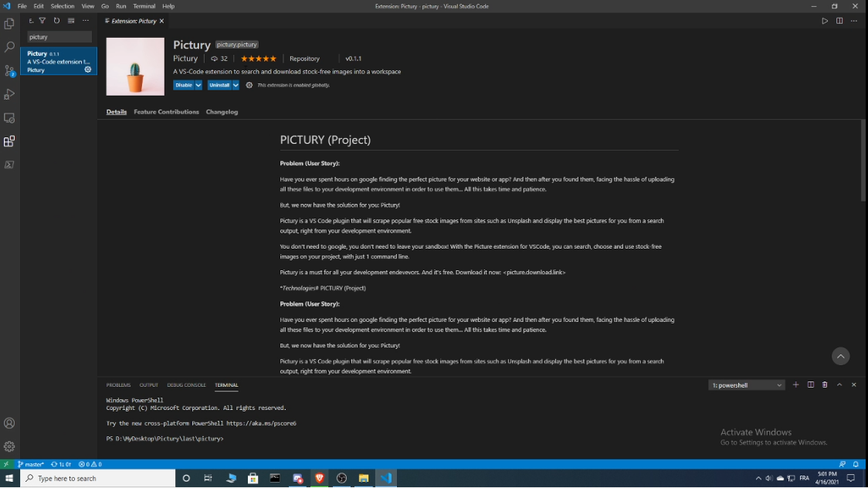Open the Source Control view

9,71
